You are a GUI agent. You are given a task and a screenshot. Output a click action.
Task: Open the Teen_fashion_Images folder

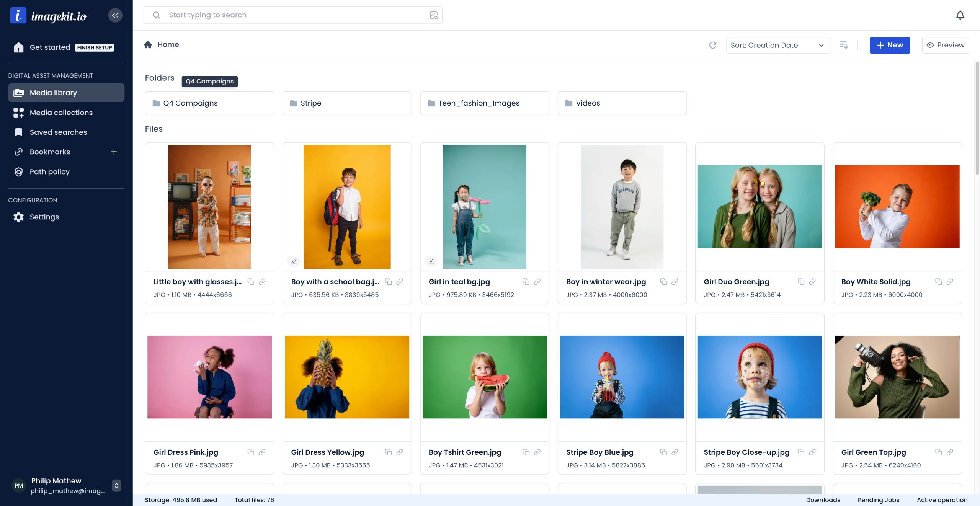tap(484, 103)
